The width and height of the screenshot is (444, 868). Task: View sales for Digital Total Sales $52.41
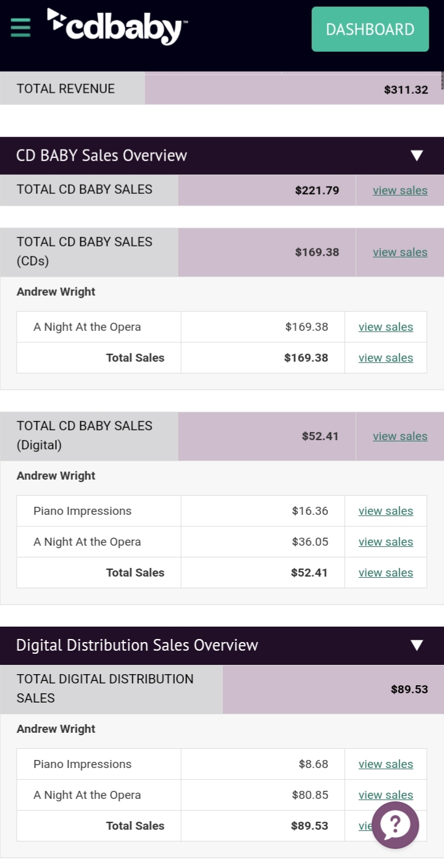click(x=386, y=573)
